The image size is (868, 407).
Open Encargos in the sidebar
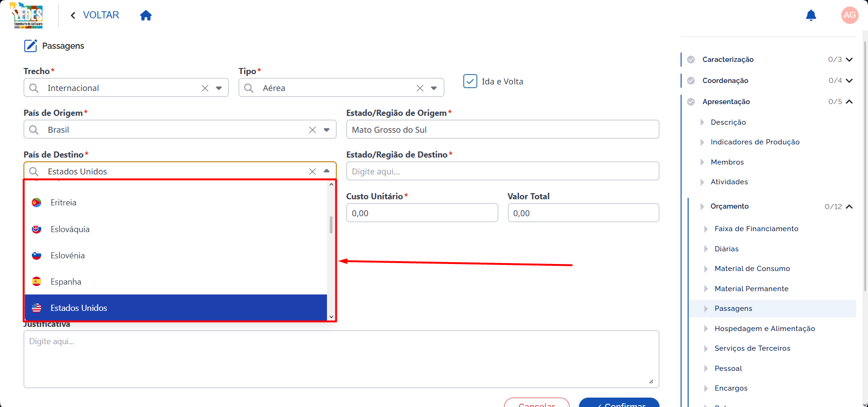(x=731, y=388)
